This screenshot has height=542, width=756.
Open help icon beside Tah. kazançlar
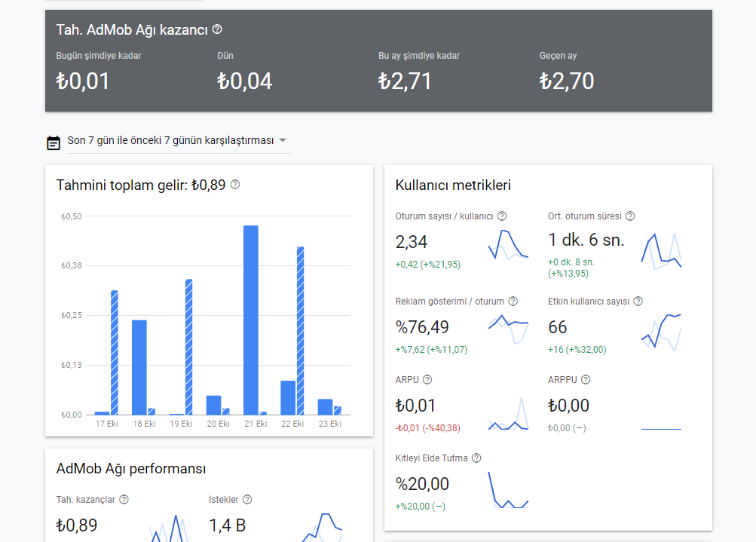coord(124,500)
